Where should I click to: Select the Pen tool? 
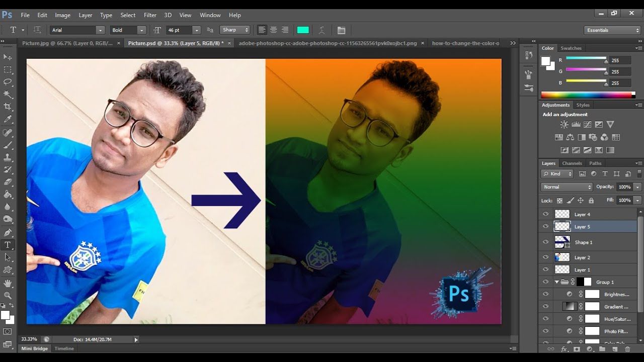coord(8,233)
